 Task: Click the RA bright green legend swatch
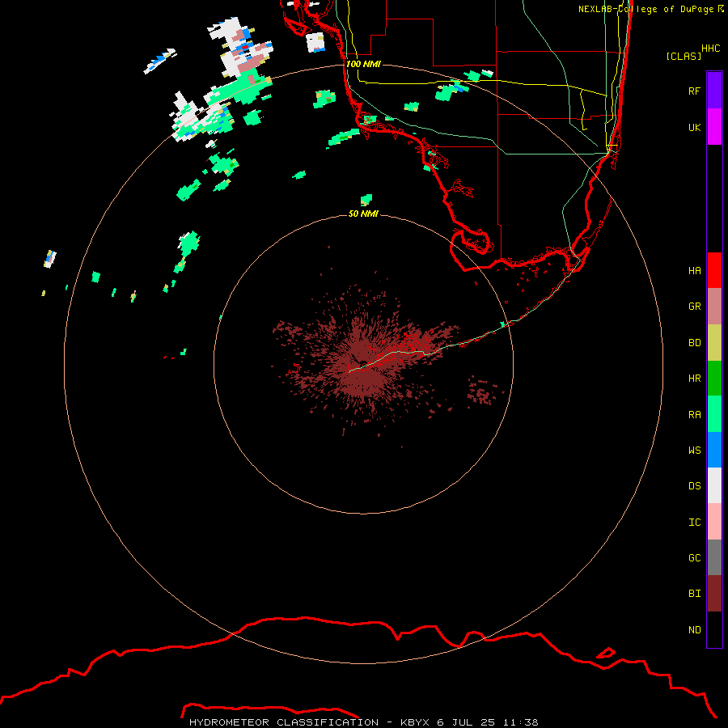[x=714, y=414]
